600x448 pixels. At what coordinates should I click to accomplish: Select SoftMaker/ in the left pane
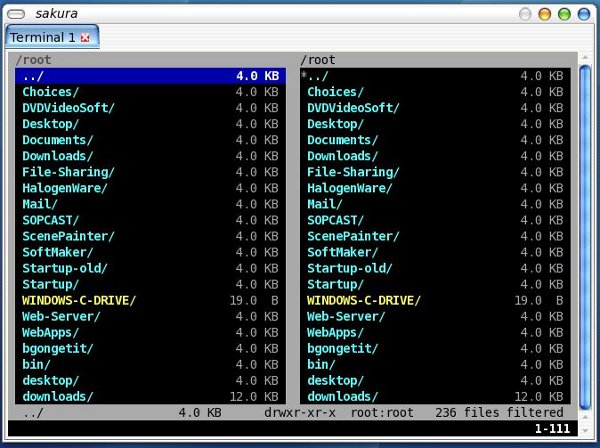point(150,253)
